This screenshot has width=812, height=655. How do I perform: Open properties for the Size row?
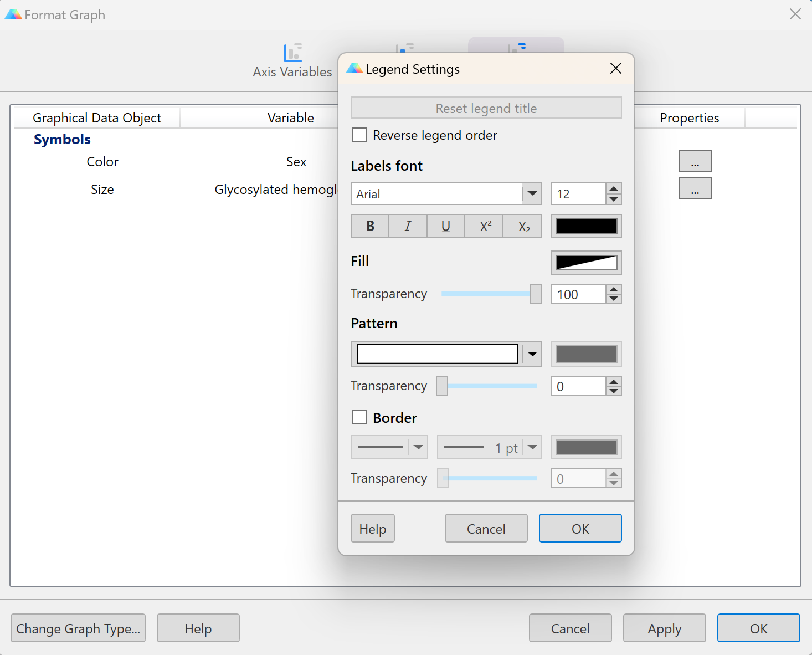[x=695, y=189]
